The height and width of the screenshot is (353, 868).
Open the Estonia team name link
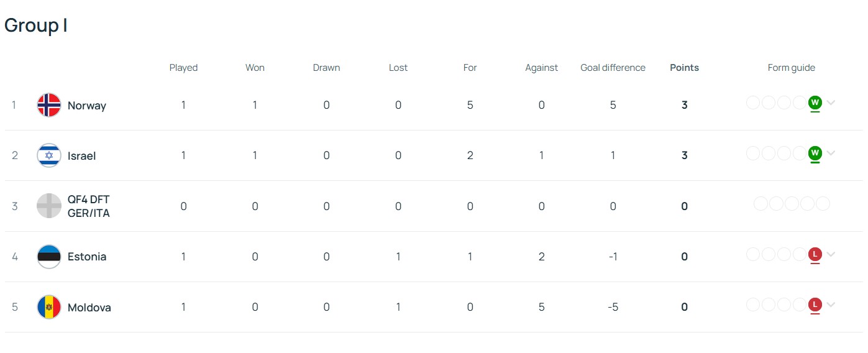click(x=87, y=257)
